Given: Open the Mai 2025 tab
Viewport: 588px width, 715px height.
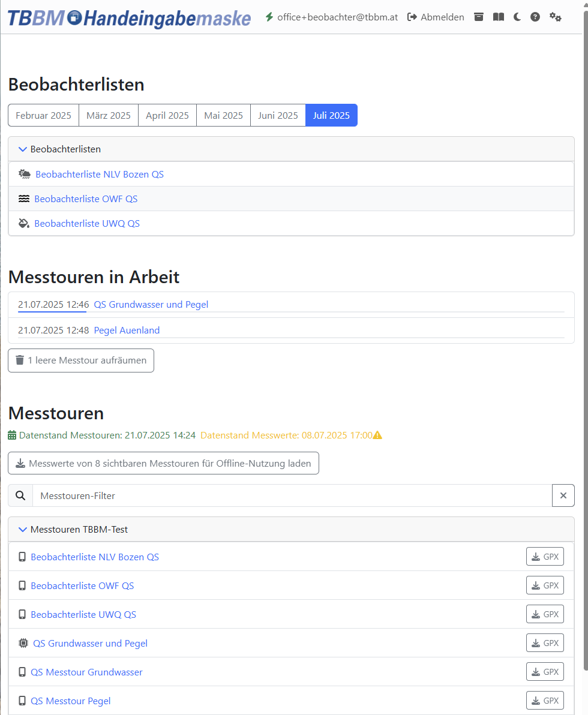Looking at the screenshot, I should (224, 115).
